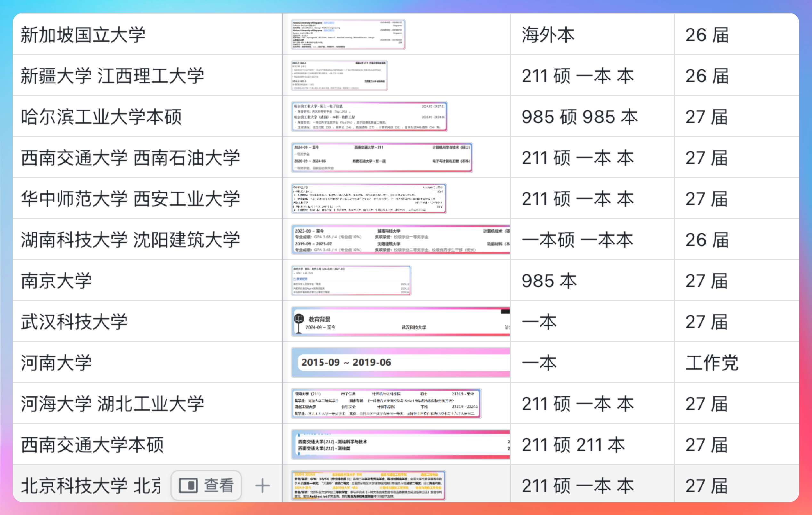Click the 985 本 category cell

coord(549,281)
